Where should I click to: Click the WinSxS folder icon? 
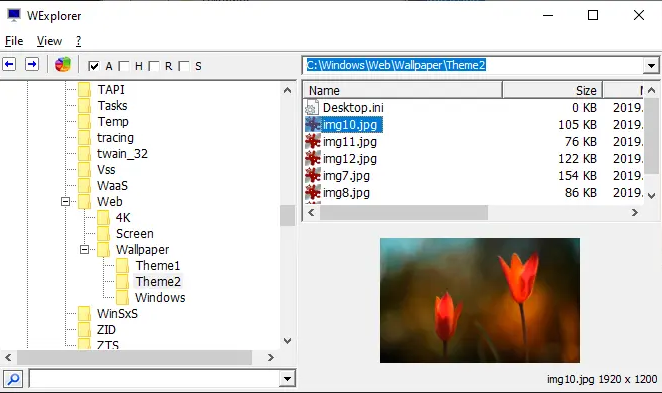[x=84, y=314]
